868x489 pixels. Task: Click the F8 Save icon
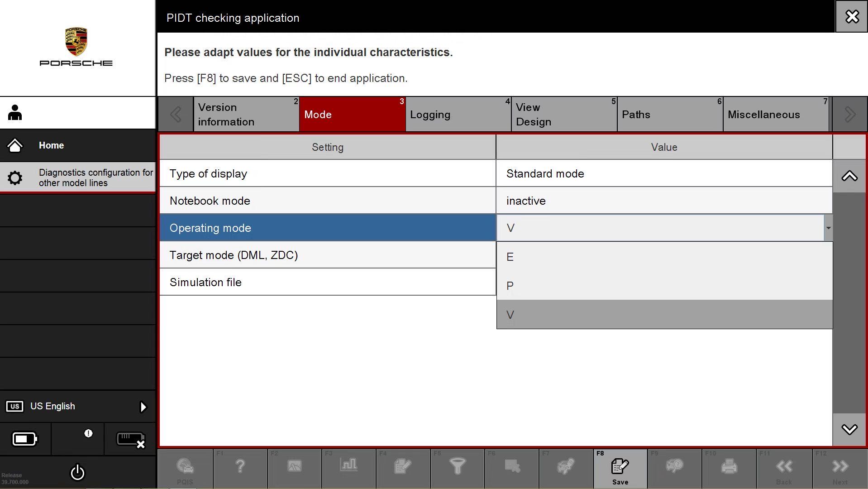[x=620, y=466]
